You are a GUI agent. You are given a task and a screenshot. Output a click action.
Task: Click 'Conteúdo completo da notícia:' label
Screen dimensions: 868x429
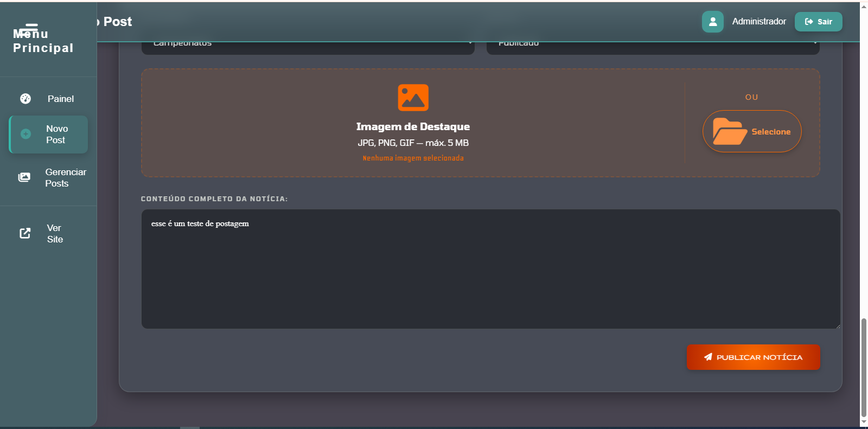[x=214, y=199]
